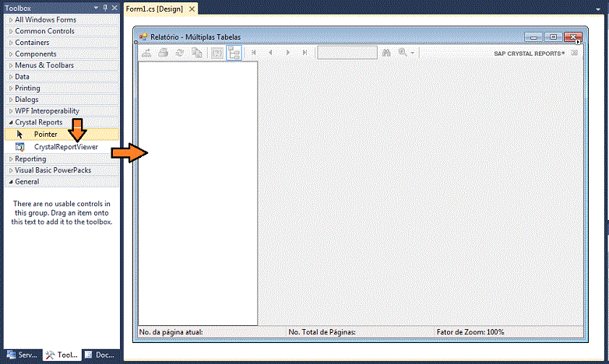Expand Dialogs group

click(x=11, y=100)
